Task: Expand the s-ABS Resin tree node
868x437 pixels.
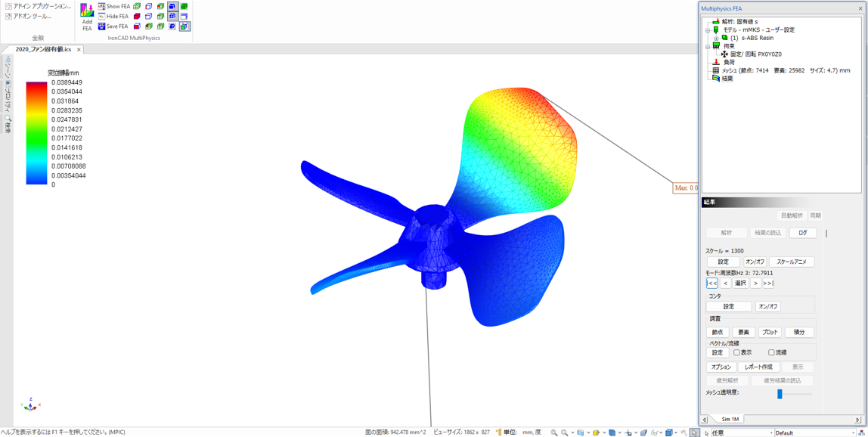Action: pos(716,38)
